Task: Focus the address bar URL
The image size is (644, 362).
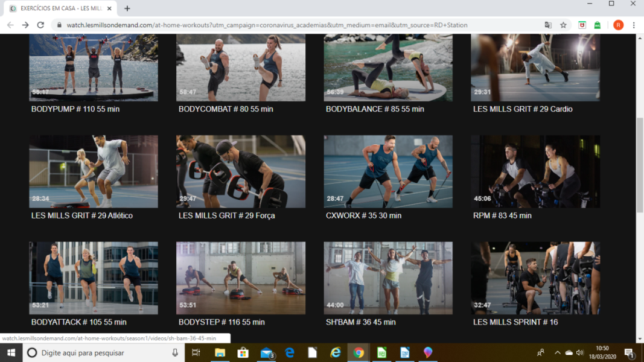Action: tap(267, 25)
